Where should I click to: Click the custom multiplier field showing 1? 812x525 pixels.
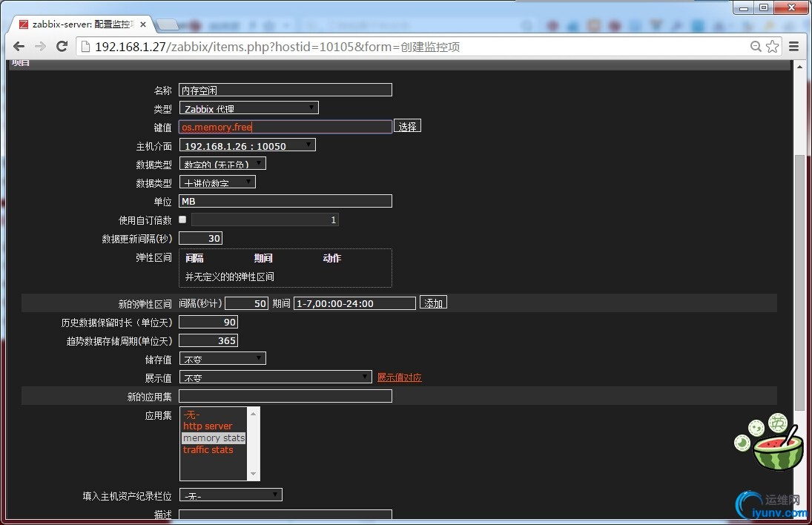click(265, 219)
